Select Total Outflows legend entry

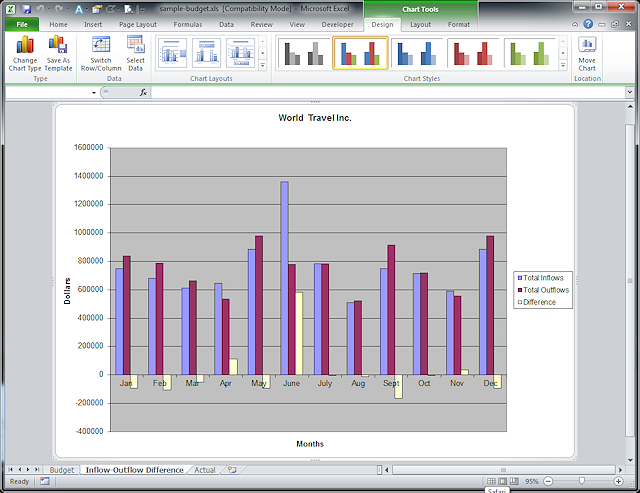pyautogui.click(x=543, y=290)
